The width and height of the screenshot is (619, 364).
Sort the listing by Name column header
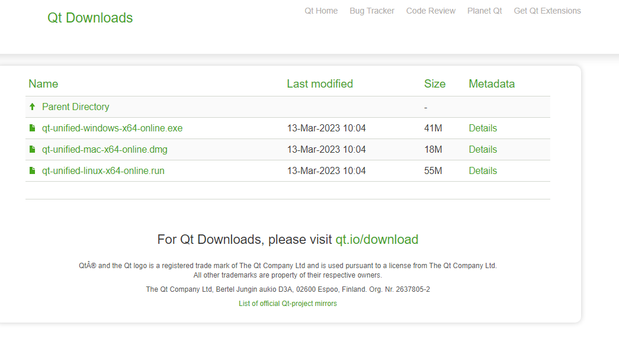tap(43, 83)
